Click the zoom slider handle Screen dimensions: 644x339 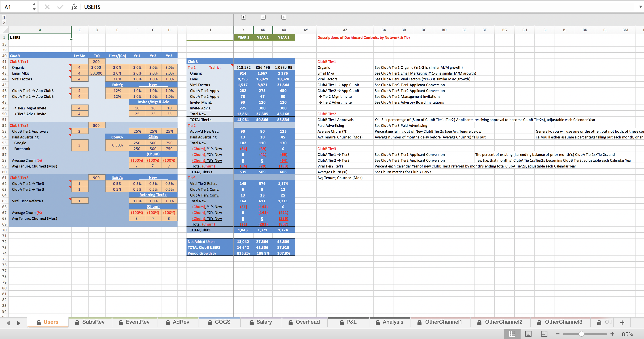coord(581,334)
